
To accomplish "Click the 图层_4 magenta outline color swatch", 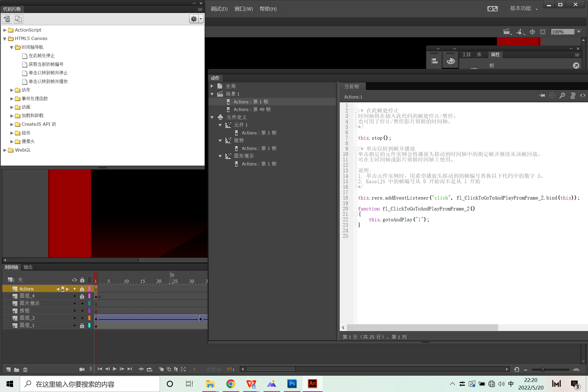I will tap(89, 296).
